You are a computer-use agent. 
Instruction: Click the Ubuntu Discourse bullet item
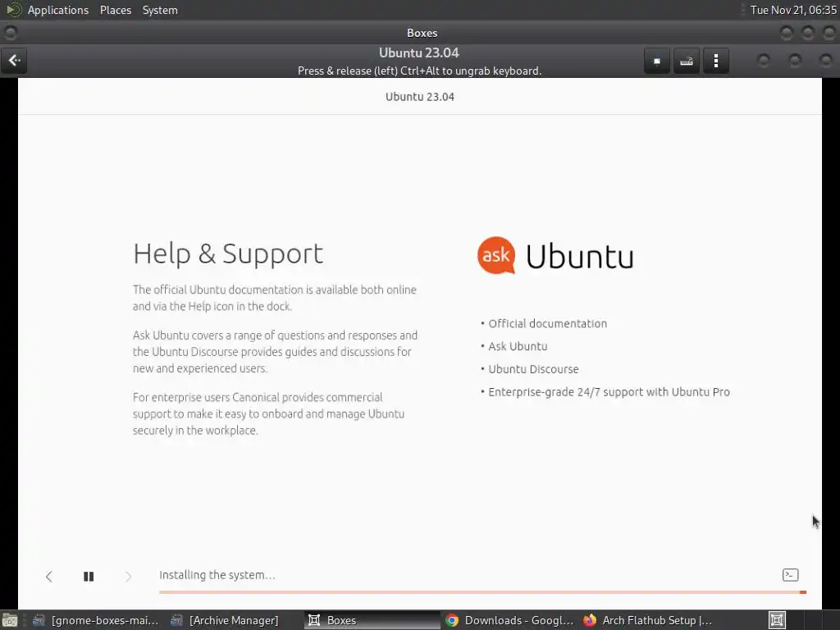click(x=533, y=369)
